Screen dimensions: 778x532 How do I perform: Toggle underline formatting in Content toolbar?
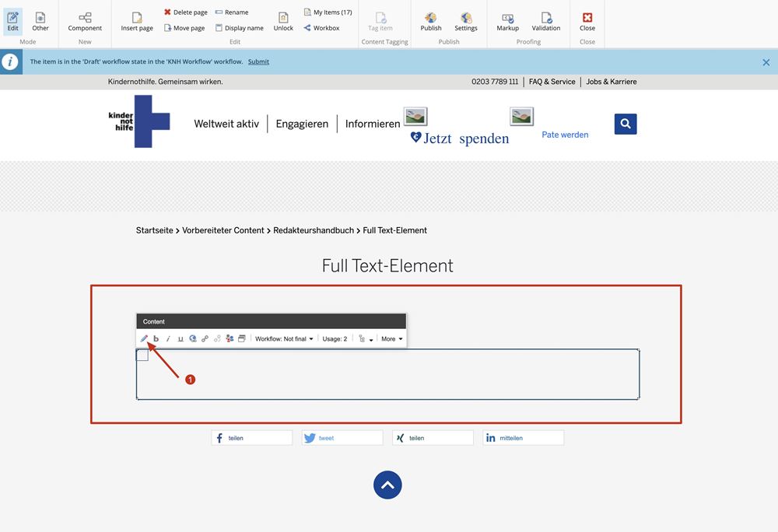180,339
